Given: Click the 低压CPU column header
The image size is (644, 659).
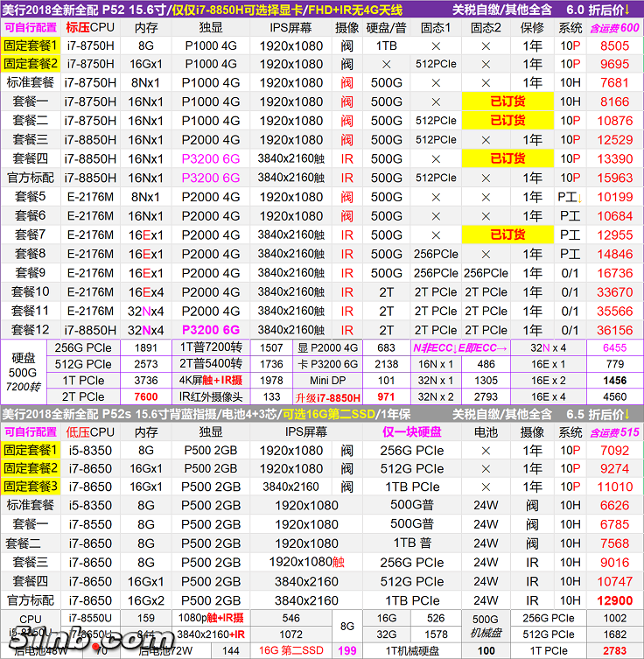Looking at the screenshot, I should (x=89, y=431).
